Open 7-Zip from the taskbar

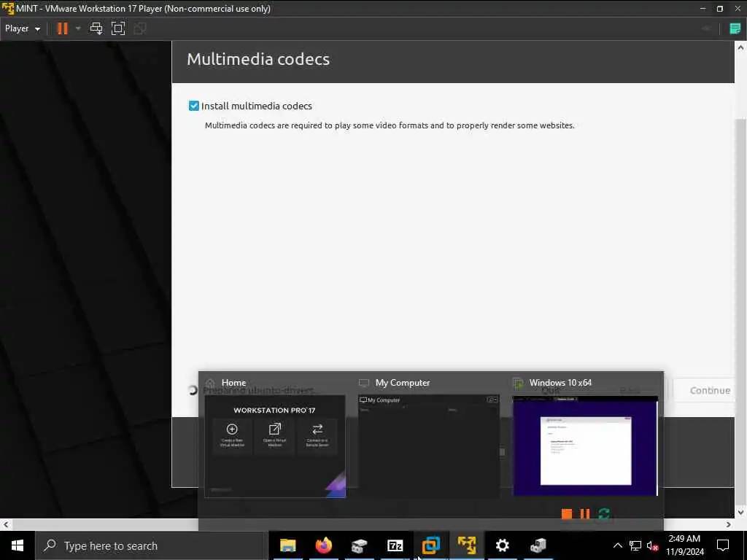pos(395,545)
